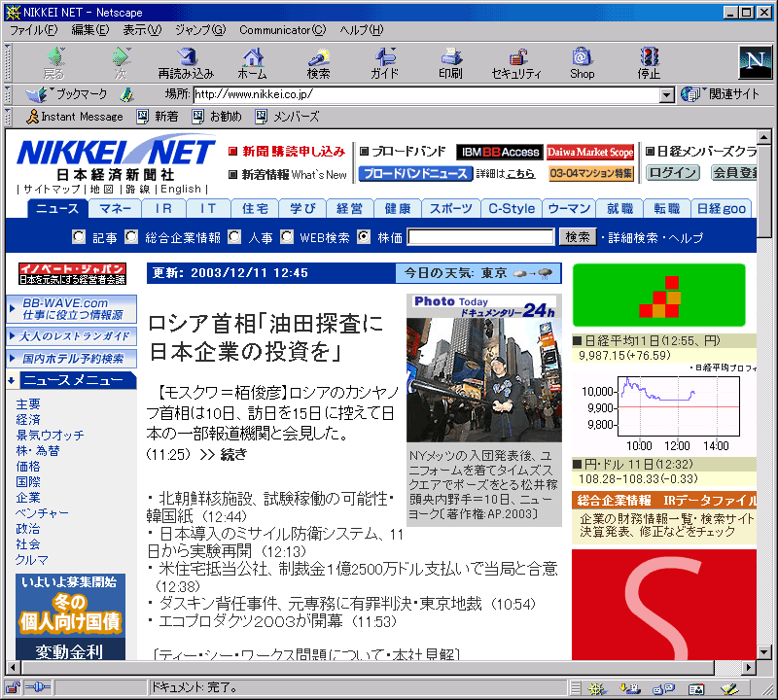Click the horizontal scrollbar thumb
This screenshot has height=700, width=778.
tap(367, 667)
